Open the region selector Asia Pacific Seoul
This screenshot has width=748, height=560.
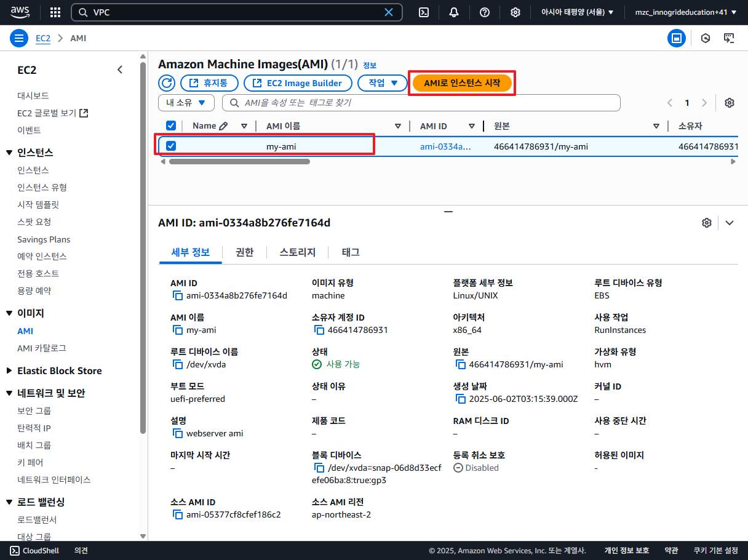577,12
